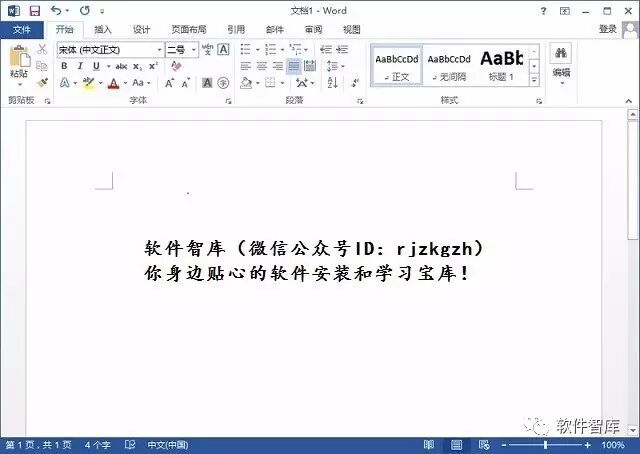Click the Enclose Characters circle icon

[x=223, y=83]
